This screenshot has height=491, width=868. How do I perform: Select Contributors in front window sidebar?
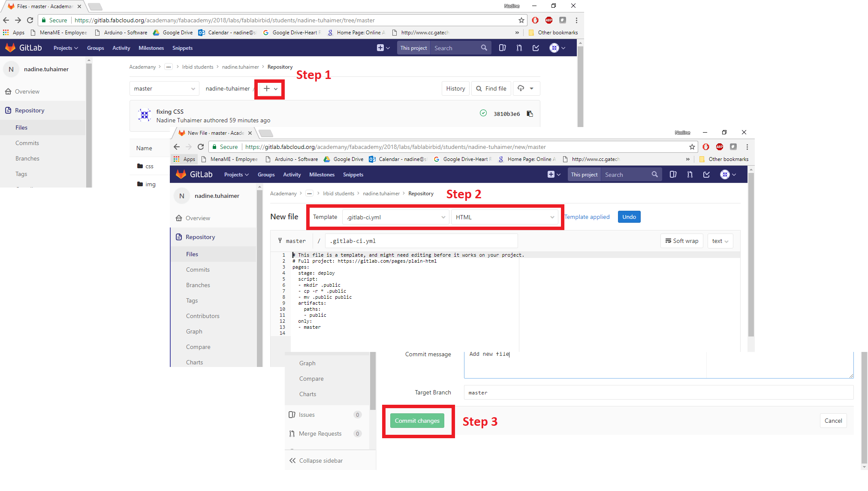pyautogui.click(x=202, y=316)
